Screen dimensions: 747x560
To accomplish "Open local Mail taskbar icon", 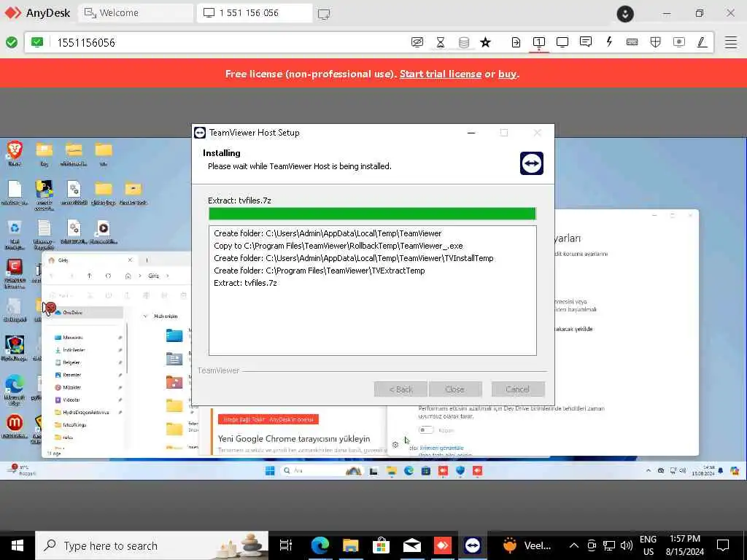I will coord(411,545).
